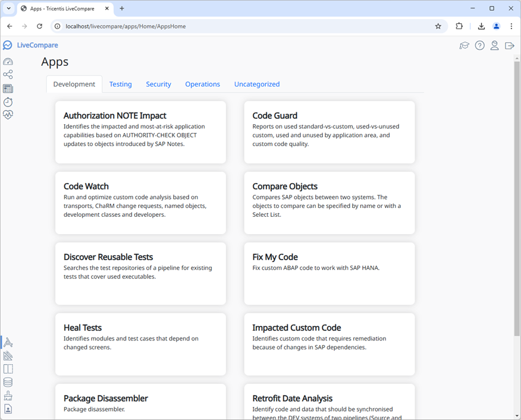This screenshot has width=521, height=420.
Task: Click the paintbrush icon in left sidebar
Action: pos(8,396)
